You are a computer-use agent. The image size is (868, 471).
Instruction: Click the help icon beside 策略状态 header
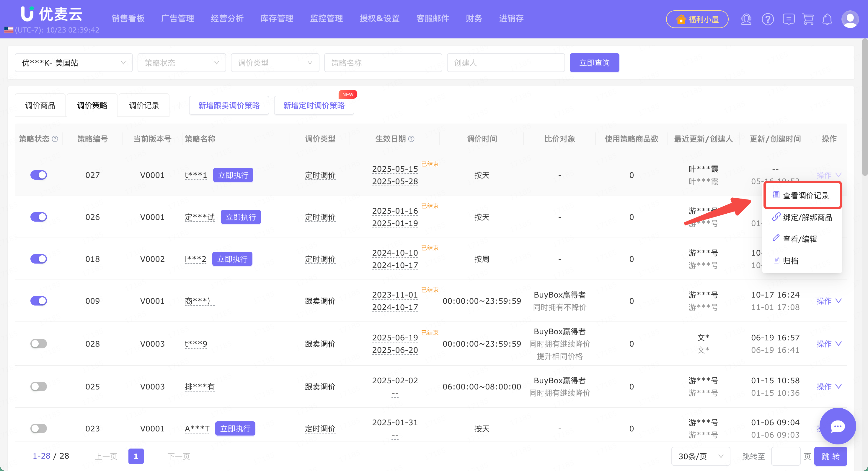pos(55,139)
